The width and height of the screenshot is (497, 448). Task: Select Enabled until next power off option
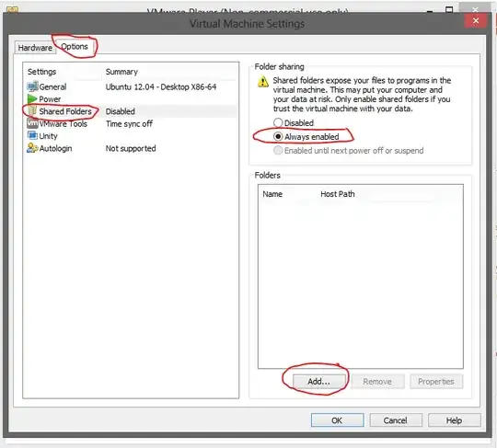point(278,150)
